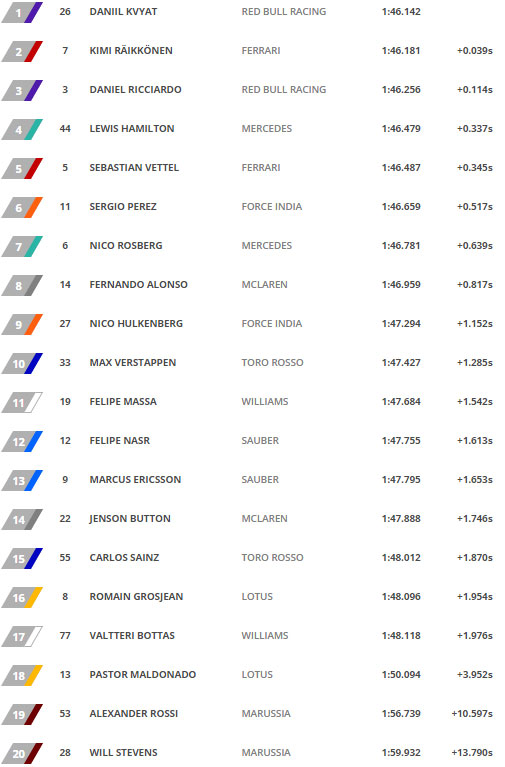Select Pastor Maldonado's lap time 1:50.094

(401, 675)
